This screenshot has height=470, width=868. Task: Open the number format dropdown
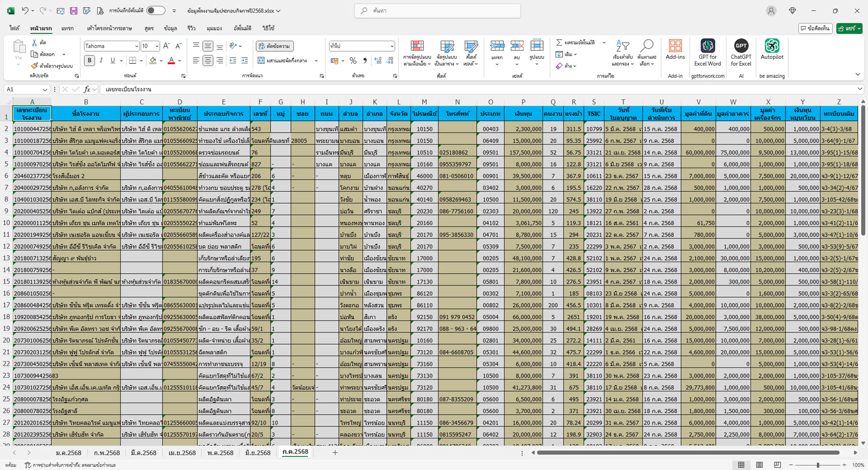392,46
